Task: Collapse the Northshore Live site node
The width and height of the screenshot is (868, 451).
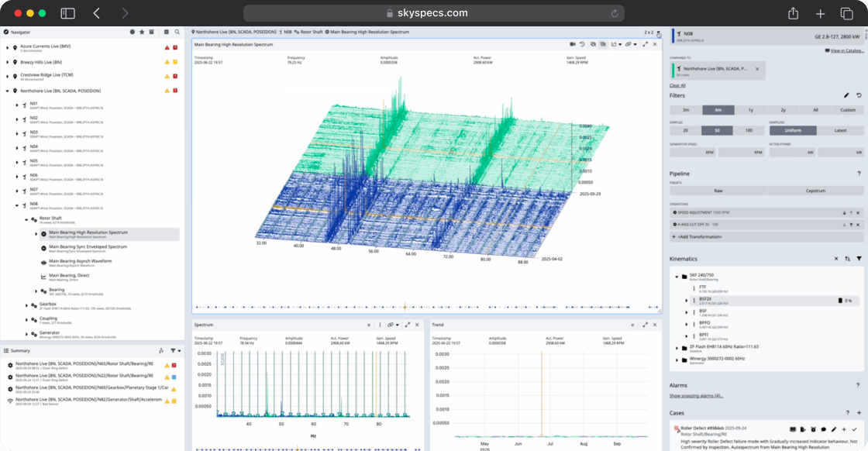Action: tap(7, 91)
